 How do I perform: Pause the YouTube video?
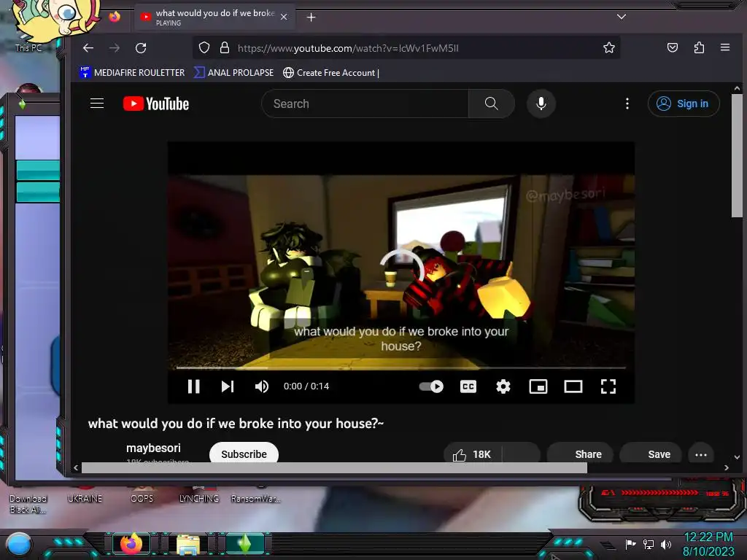(193, 386)
